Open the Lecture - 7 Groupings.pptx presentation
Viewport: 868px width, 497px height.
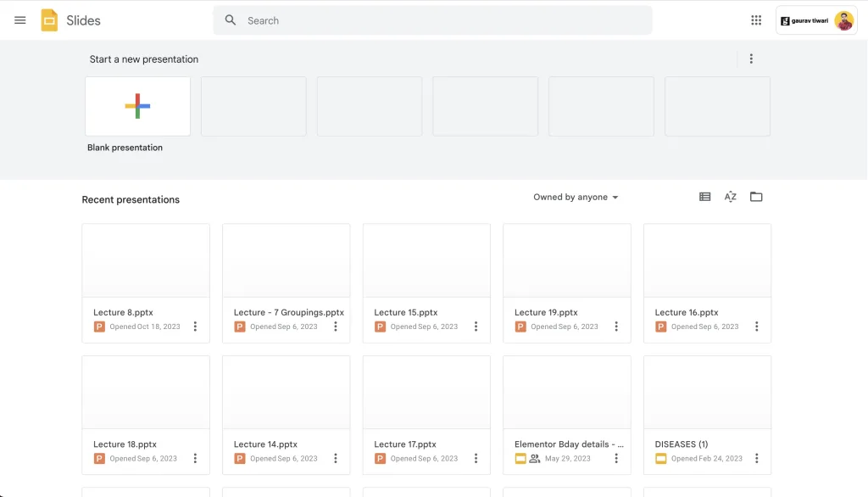286,260
